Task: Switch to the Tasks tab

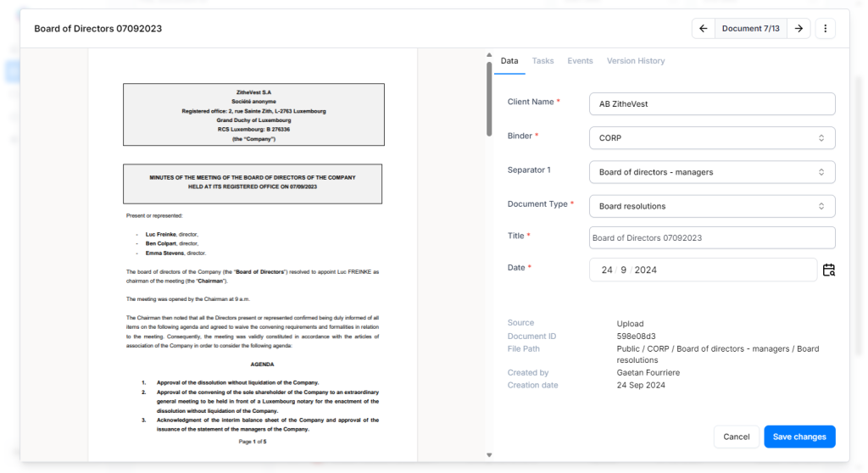Action: click(542, 61)
